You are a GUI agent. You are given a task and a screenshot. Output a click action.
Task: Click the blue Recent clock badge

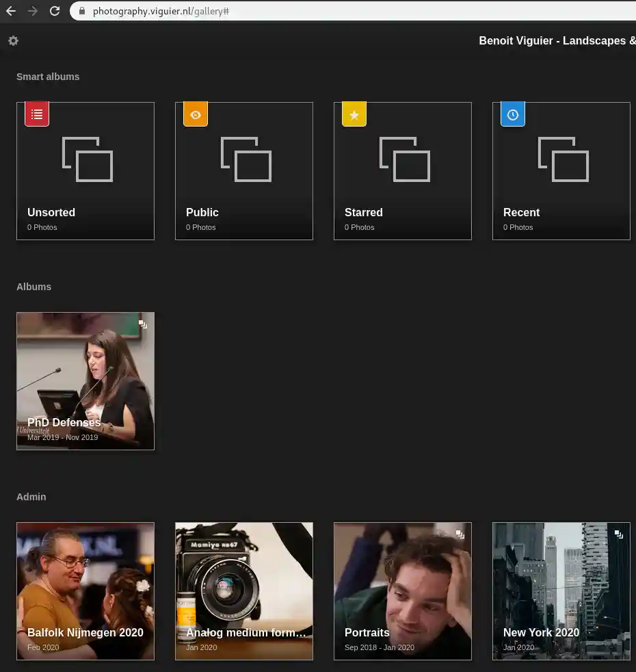[513, 114]
